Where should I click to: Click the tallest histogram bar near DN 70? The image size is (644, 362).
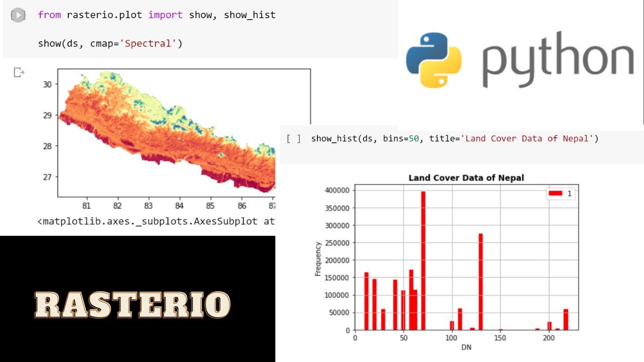coord(423,260)
